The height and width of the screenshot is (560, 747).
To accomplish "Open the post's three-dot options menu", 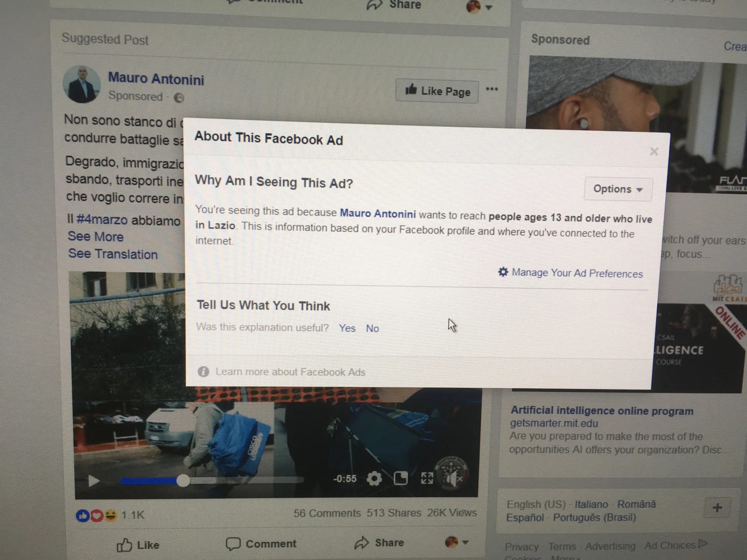I will pyautogui.click(x=492, y=89).
